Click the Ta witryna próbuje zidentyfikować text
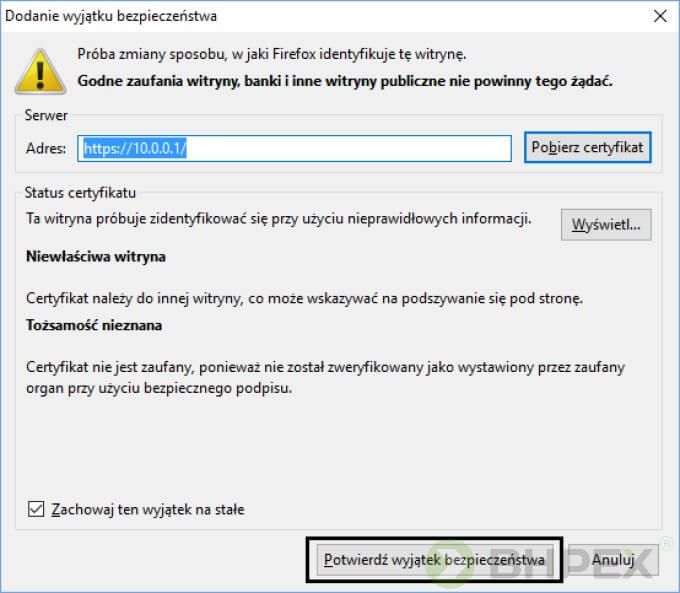This screenshot has width=680, height=593. [x=278, y=218]
